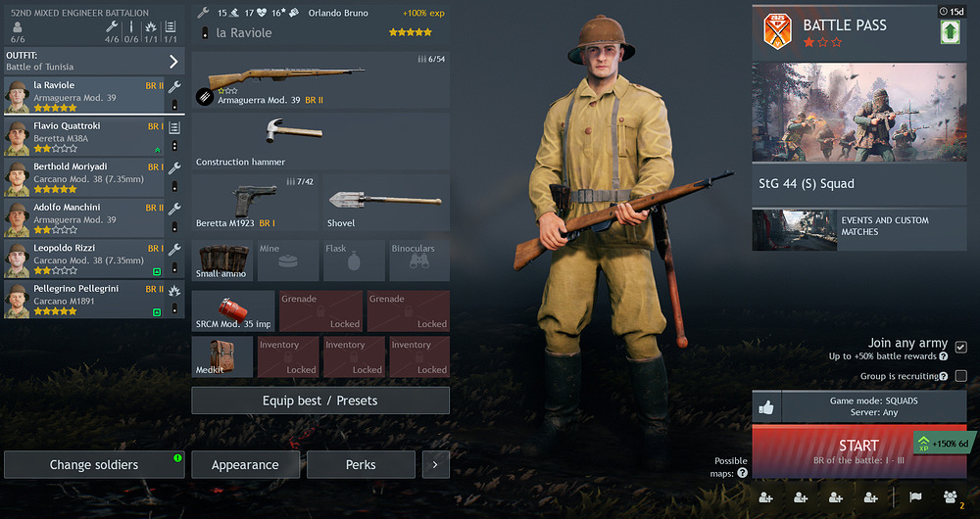Open the Medkit inventory slot

point(221,356)
